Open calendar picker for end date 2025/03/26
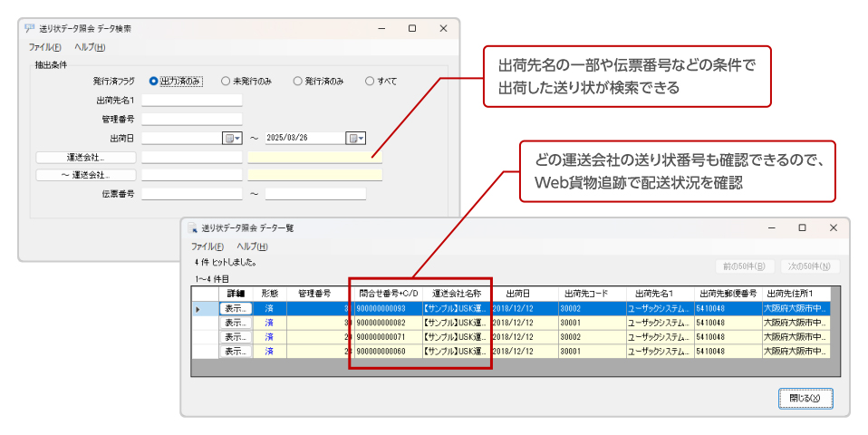Screen dimensions: 868x435 [x=355, y=138]
